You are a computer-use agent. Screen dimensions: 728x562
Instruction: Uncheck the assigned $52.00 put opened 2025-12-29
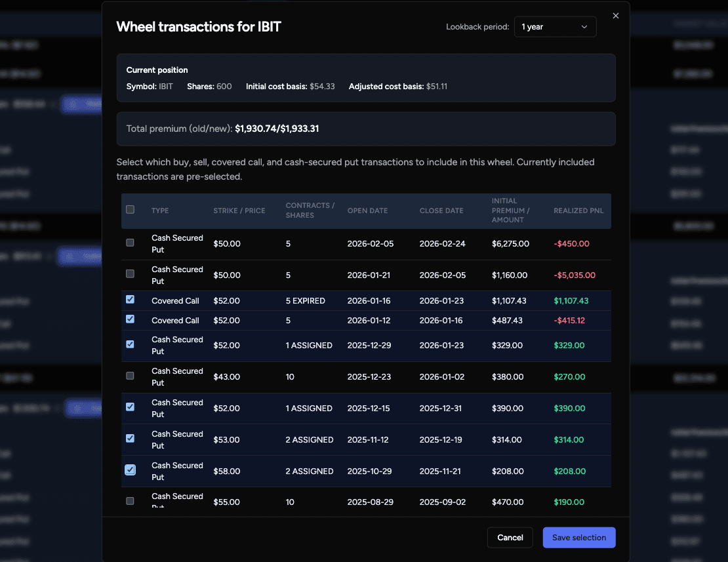[130, 344]
